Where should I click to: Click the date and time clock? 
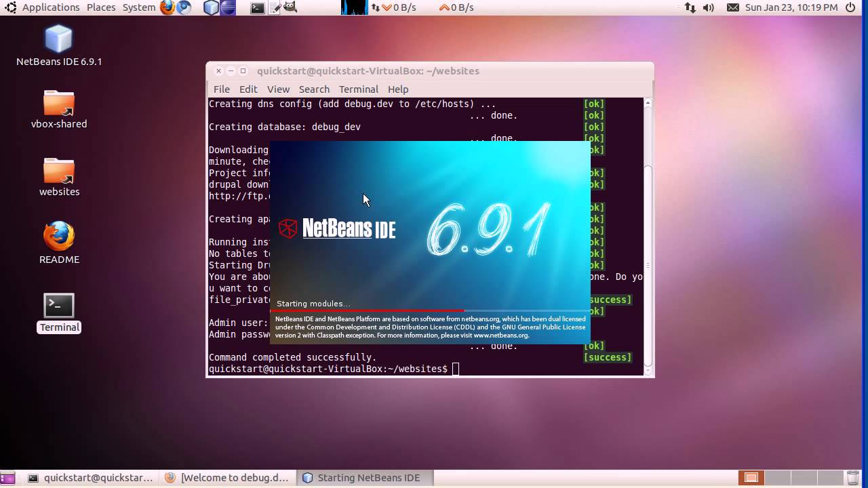click(x=791, y=7)
